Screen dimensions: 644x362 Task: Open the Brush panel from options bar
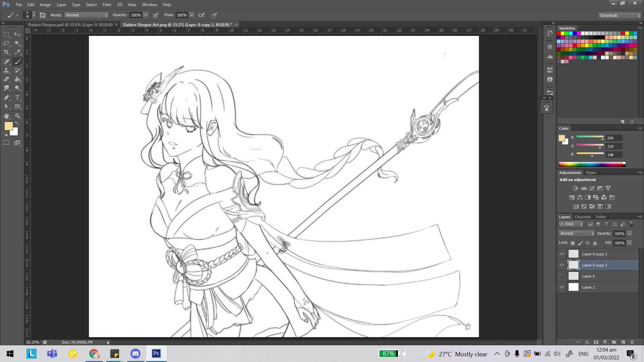[42, 16]
